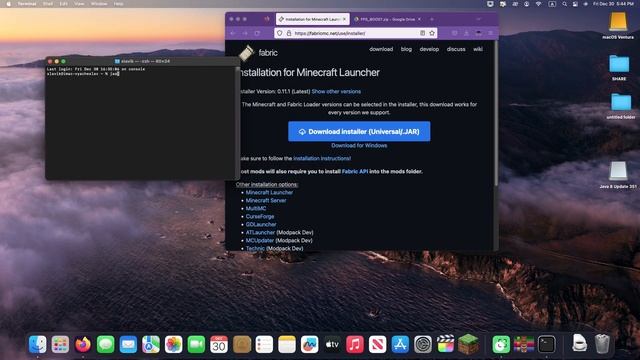
Task: Open Finder from the dock
Action: click(38, 344)
